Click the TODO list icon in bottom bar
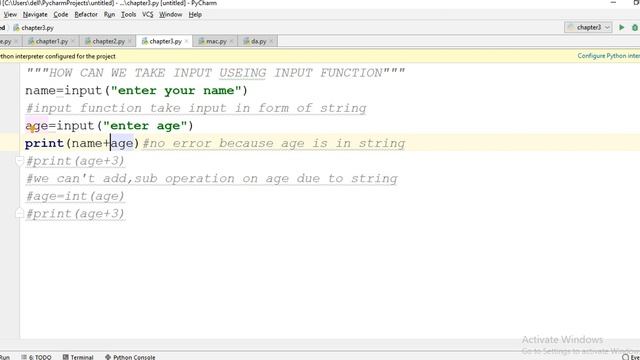The height and width of the screenshot is (360, 640). pyautogui.click(x=24, y=357)
